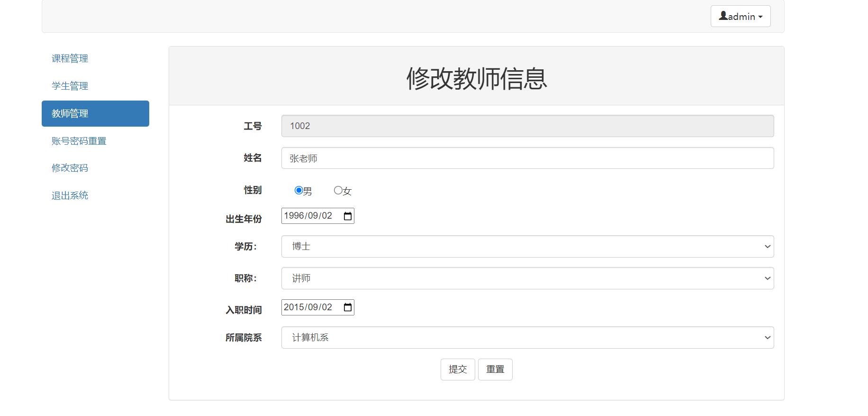
Task: Expand the 所属院系 dropdown showing 计算机系
Action: 527,338
